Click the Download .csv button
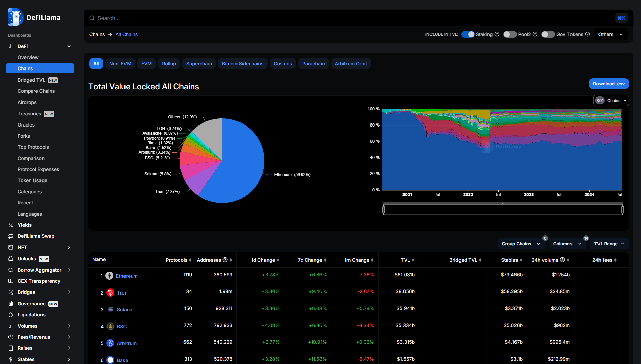 (x=609, y=84)
